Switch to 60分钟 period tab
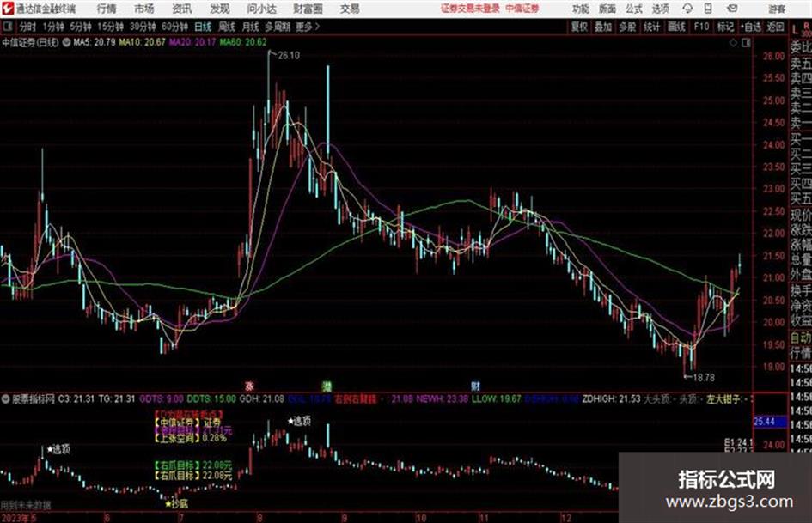Viewport: 812px width, 523px height. pos(174,27)
